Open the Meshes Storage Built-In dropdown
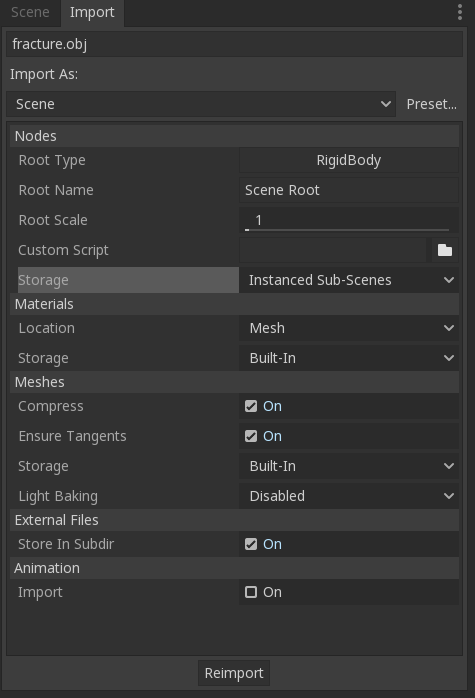Image resolution: width=475 pixels, height=698 pixels. pos(349,466)
